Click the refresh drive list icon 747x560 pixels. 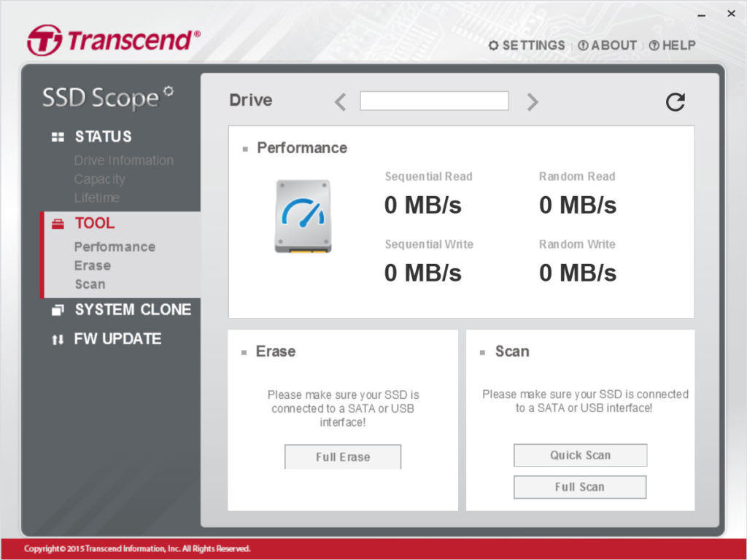click(675, 101)
